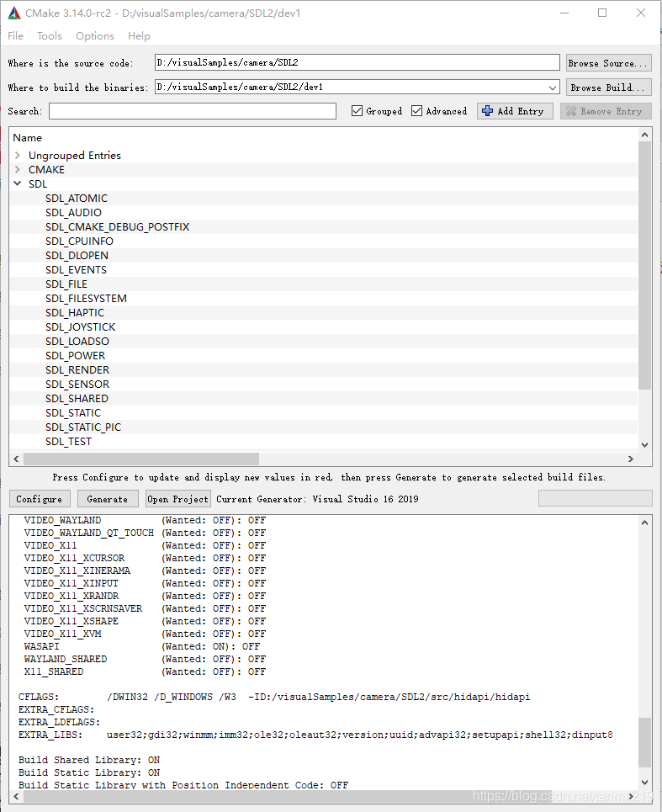
Task: Expand the Ungrouped Entries group
Action: coord(18,156)
